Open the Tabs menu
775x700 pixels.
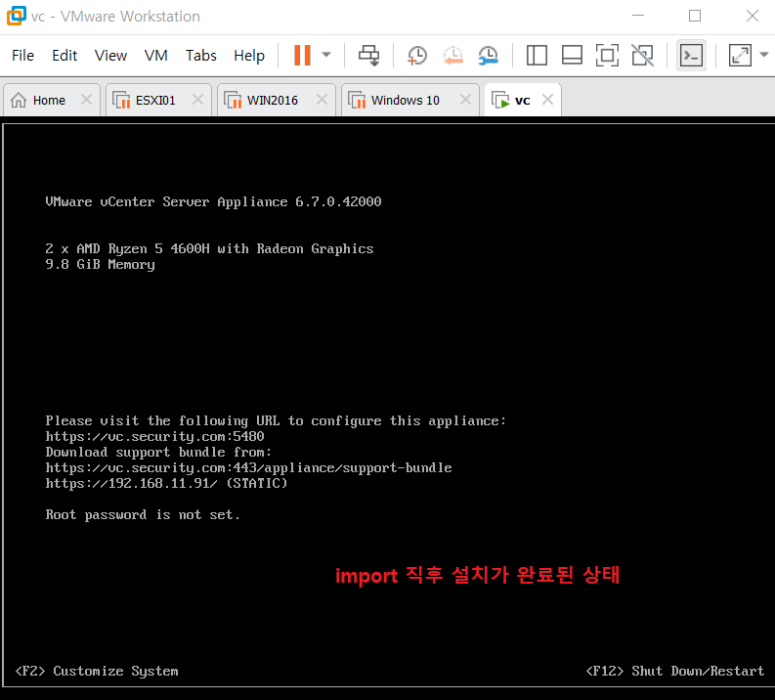(x=200, y=56)
